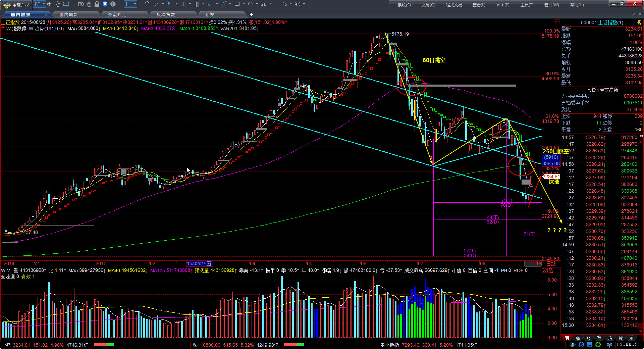644x349 pixels.
Task: Click the F10 company info icon
Action: (x=81, y=4)
